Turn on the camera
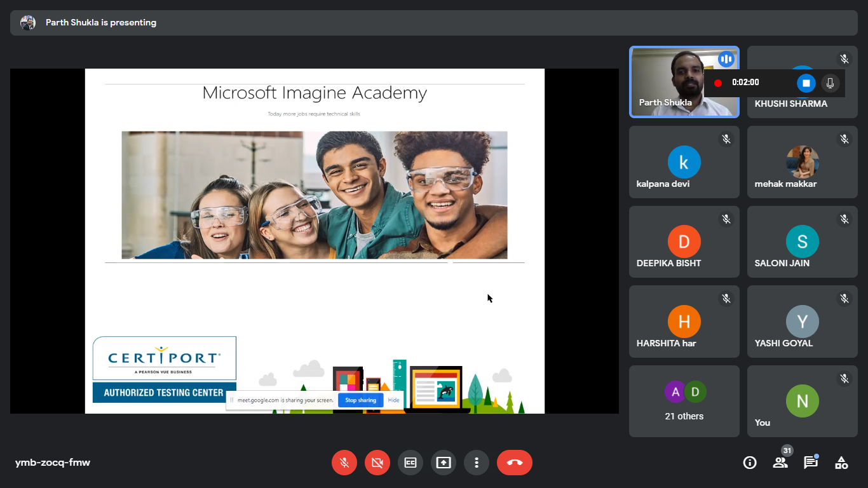 pos(377,463)
